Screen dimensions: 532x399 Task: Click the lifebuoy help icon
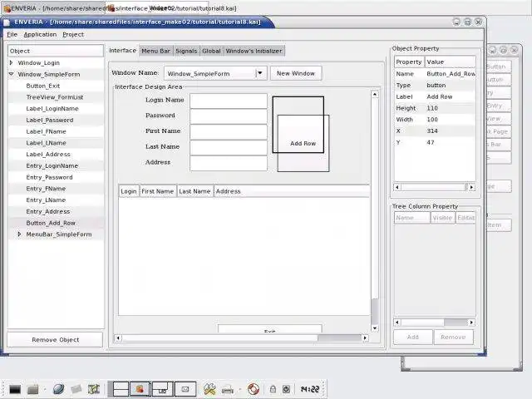(253, 389)
